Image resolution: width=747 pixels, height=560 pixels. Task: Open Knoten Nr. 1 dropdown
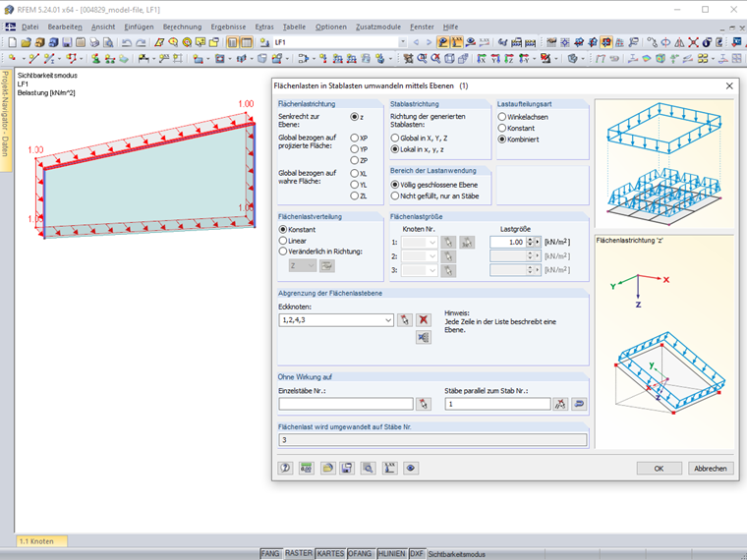(x=432, y=243)
